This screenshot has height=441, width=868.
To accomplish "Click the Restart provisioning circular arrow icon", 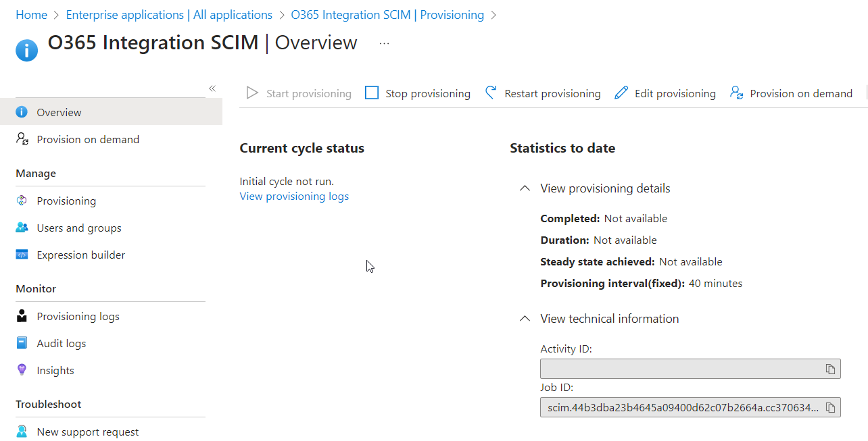I will tap(491, 93).
